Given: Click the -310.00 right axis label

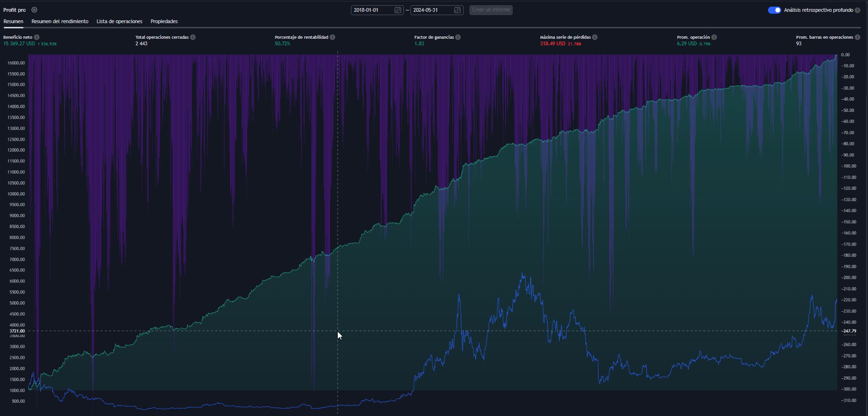Looking at the screenshot, I should pos(849,400).
